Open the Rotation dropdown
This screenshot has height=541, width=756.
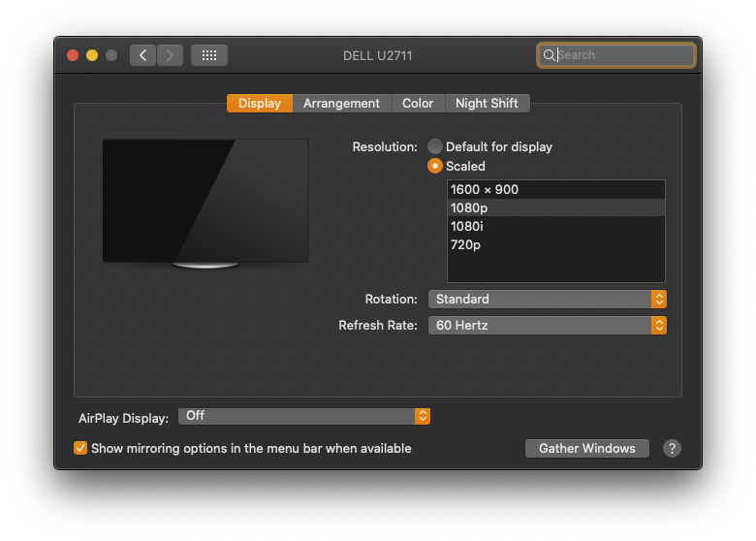point(548,299)
